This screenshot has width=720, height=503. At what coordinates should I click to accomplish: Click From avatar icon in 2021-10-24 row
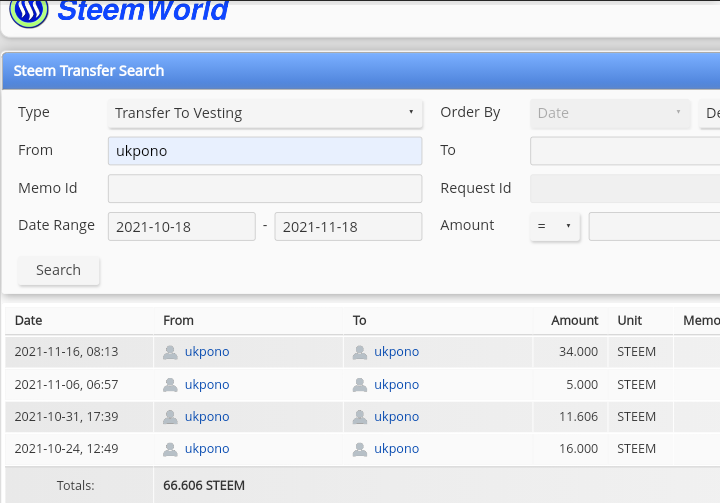click(170, 449)
